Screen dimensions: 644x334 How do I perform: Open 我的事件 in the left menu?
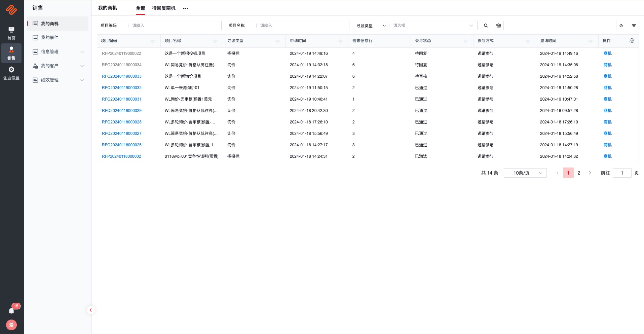[x=58, y=38]
